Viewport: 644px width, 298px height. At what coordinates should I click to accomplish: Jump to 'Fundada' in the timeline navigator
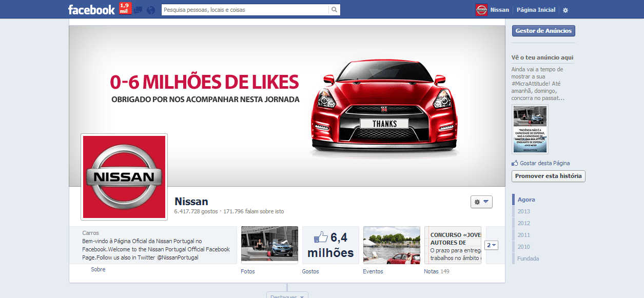pos(528,259)
